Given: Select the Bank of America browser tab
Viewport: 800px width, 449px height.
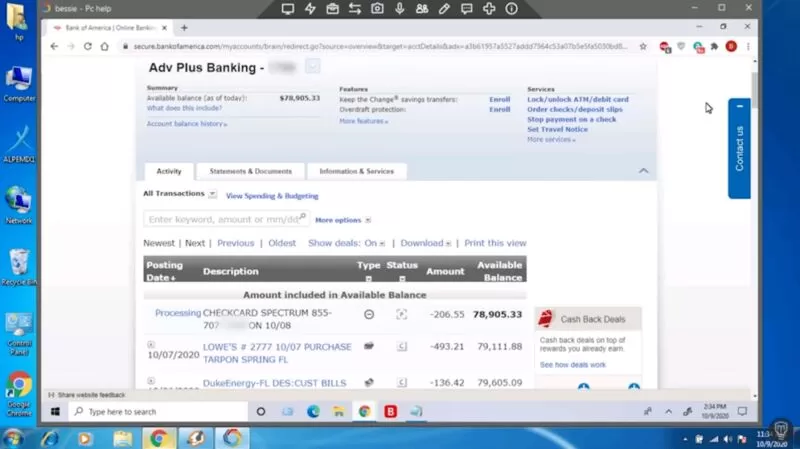Looking at the screenshot, I should click(110, 28).
